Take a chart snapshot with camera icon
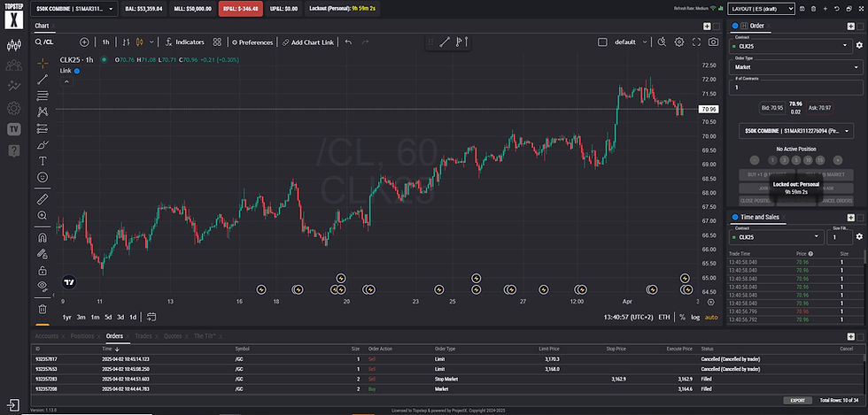 714,42
